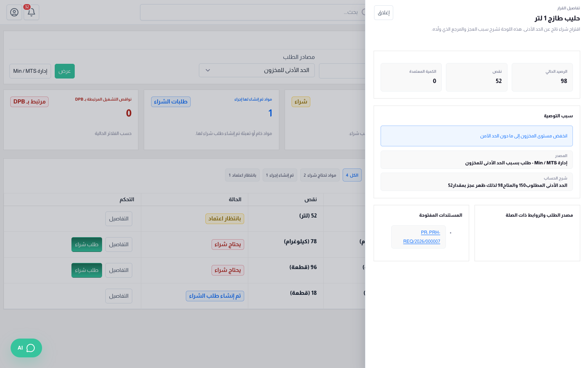Click the نواقص التشغيل المرتبطة بـ DPB label
Viewport: 588px width, 368px height.
point(103,99)
